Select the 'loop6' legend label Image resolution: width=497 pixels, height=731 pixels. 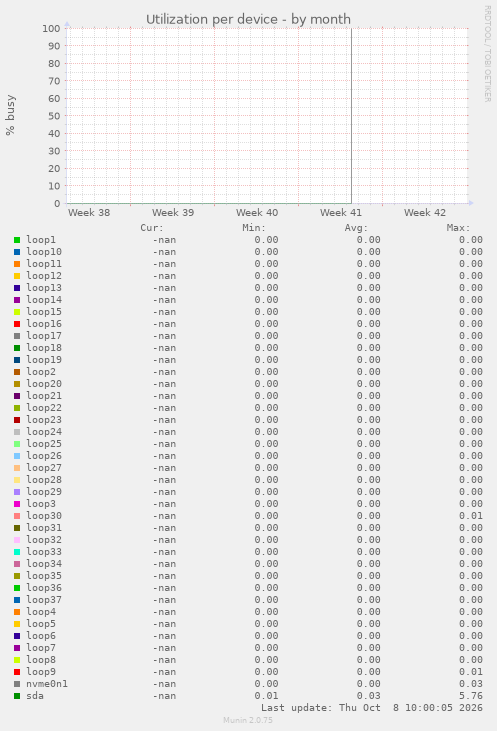tap(41, 636)
